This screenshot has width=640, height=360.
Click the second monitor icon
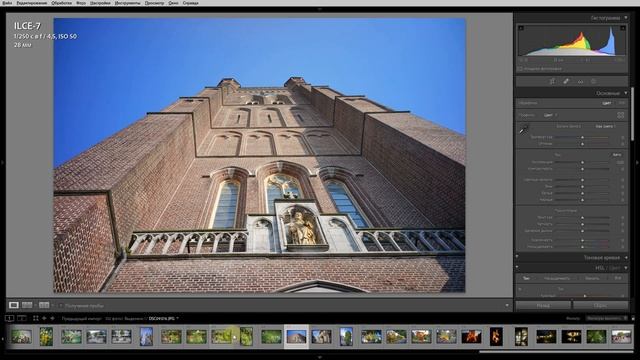tap(22, 318)
